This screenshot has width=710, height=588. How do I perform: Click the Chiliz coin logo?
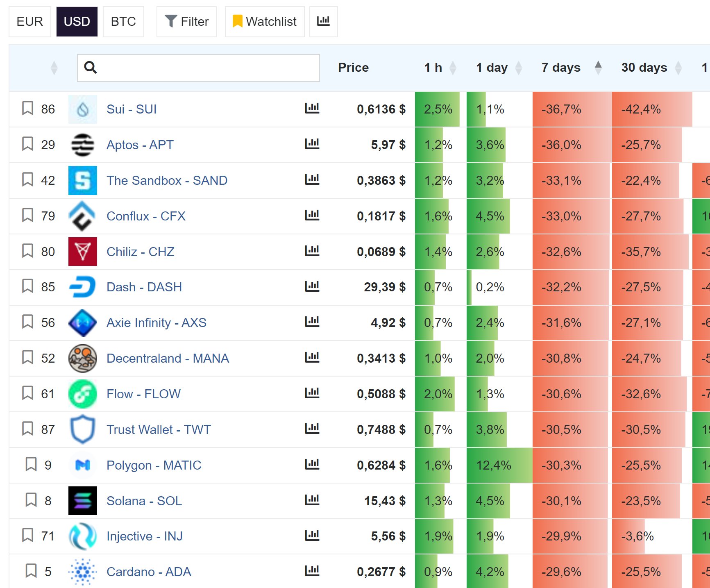83,252
